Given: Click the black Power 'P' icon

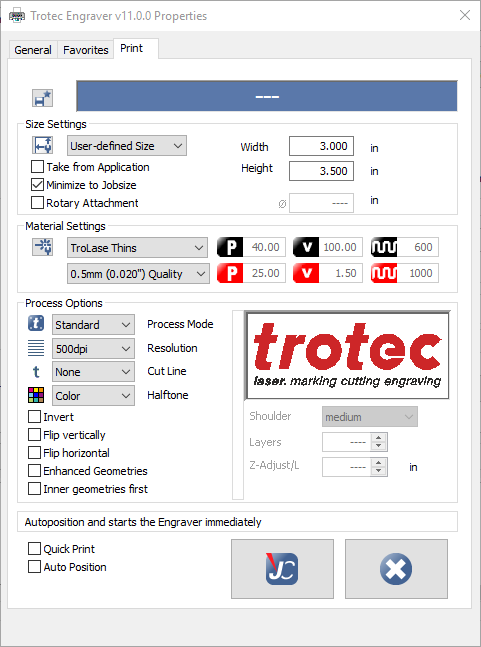Looking at the screenshot, I should pyautogui.click(x=230, y=247).
